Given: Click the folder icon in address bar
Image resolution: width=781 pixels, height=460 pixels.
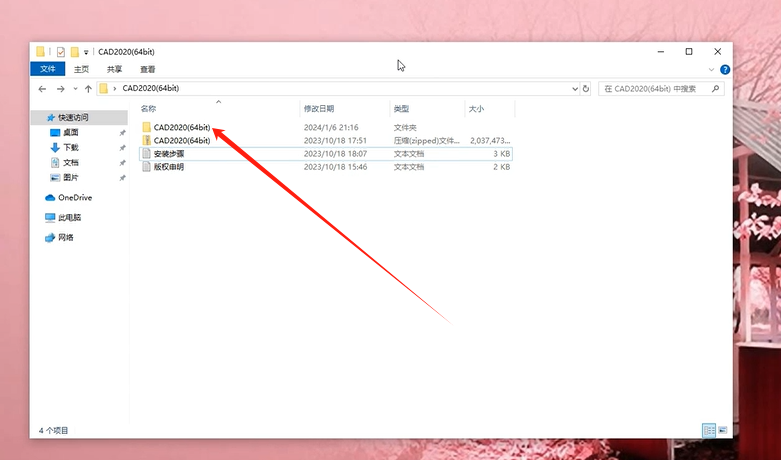Looking at the screenshot, I should pyautogui.click(x=104, y=89).
